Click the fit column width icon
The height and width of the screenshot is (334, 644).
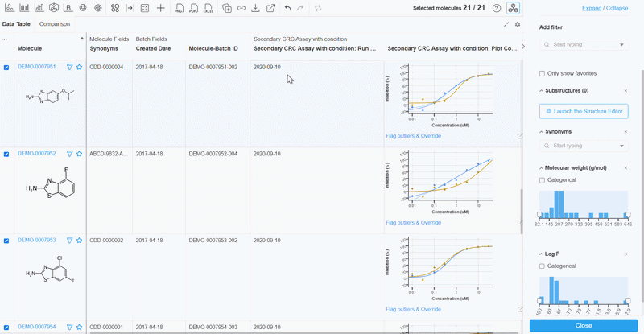[x=130, y=8]
